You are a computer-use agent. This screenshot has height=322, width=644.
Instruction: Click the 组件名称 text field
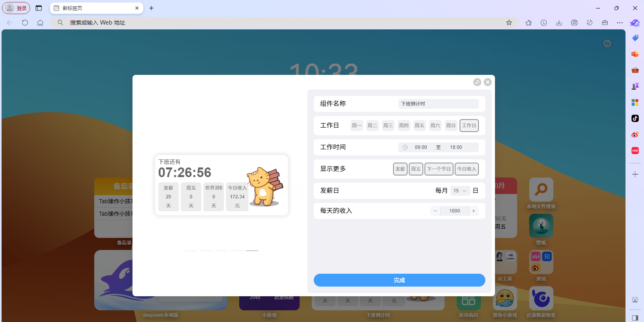(438, 104)
